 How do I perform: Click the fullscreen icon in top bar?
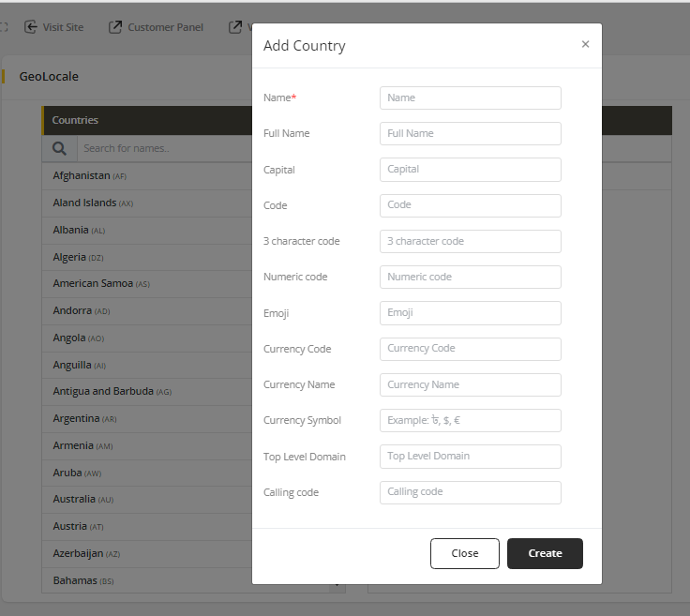coord(4,27)
